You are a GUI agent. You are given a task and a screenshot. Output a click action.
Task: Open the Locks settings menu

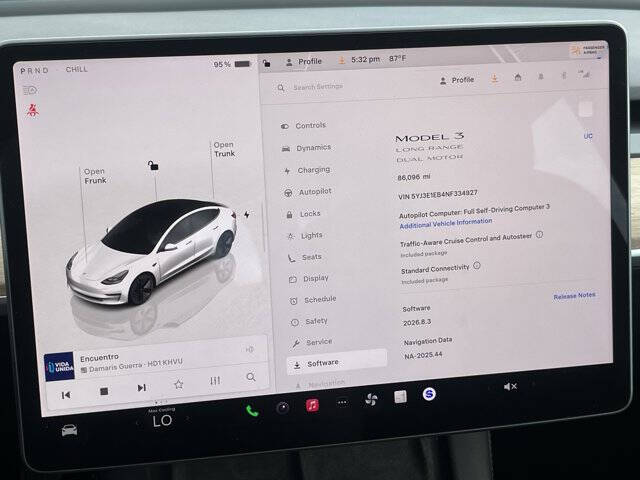pos(303,214)
